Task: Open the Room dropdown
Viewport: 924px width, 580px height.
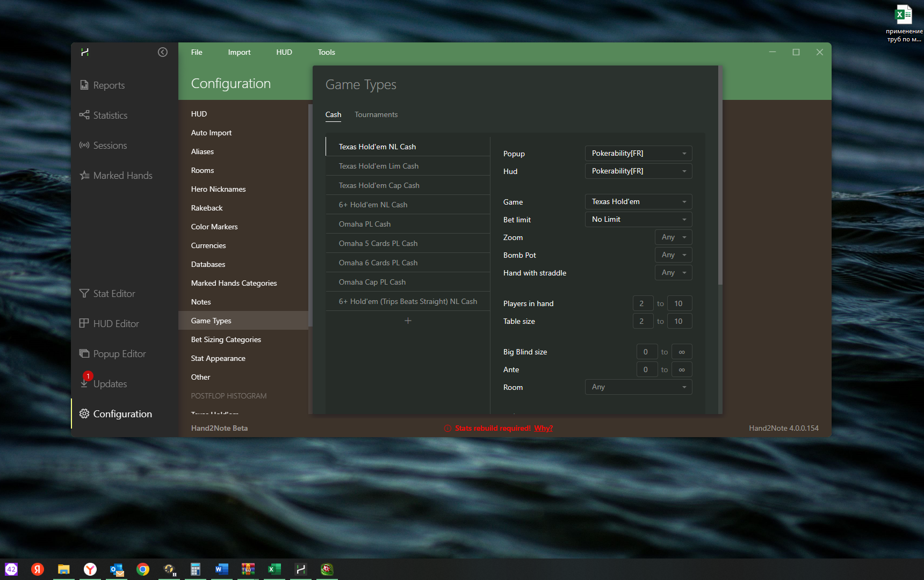Action: coord(638,387)
